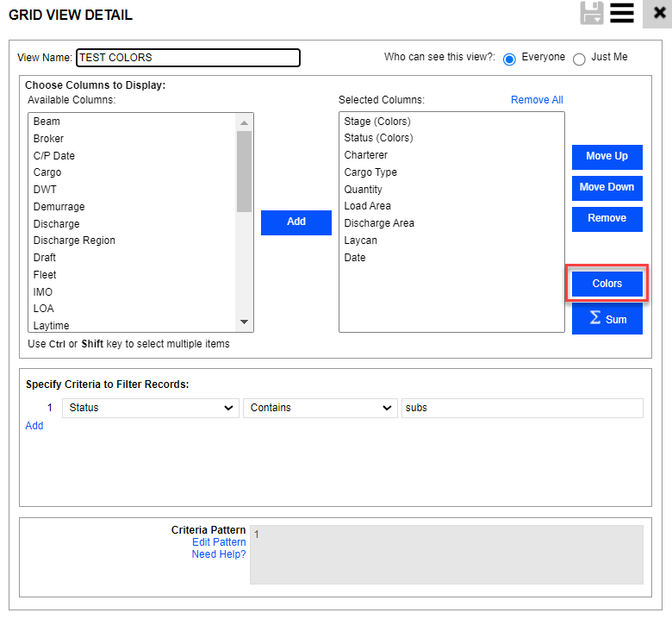
Task: Click the save floppy disk icon
Action: pyautogui.click(x=592, y=13)
